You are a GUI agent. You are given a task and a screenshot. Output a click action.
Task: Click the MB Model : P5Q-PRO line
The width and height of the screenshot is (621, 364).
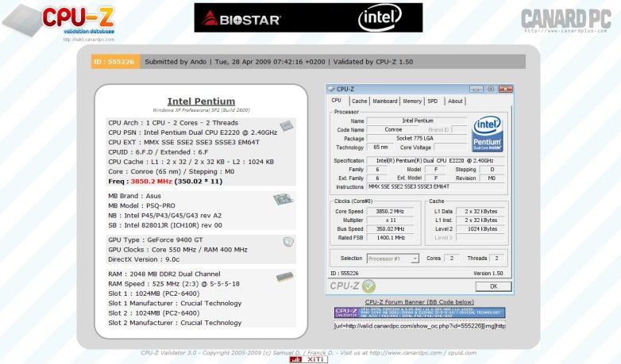tap(141, 205)
